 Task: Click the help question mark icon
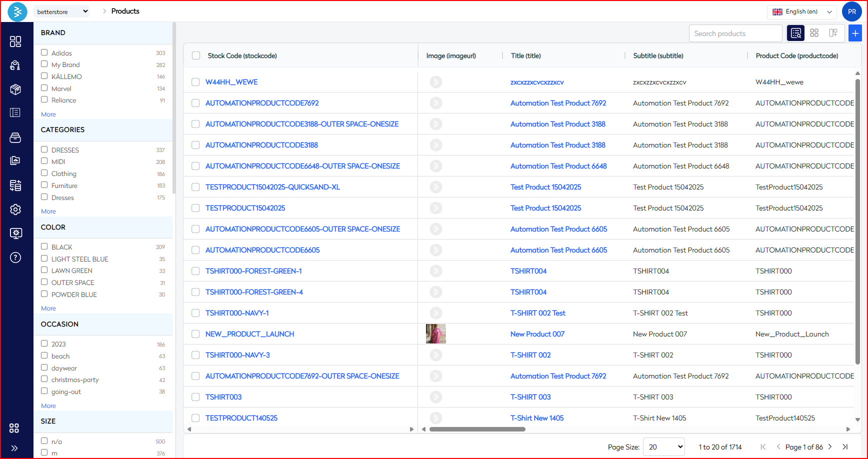(15, 257)
